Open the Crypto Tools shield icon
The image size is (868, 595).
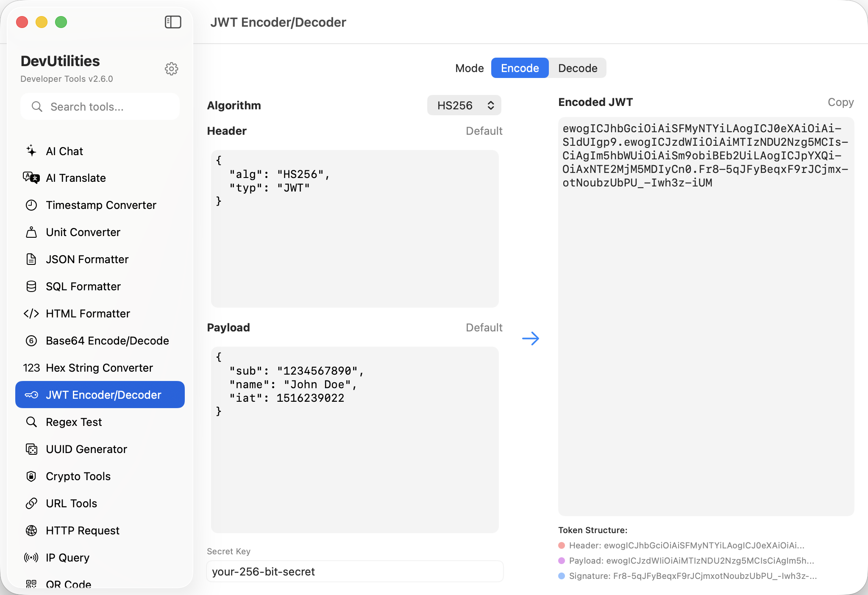click(31, 476)
